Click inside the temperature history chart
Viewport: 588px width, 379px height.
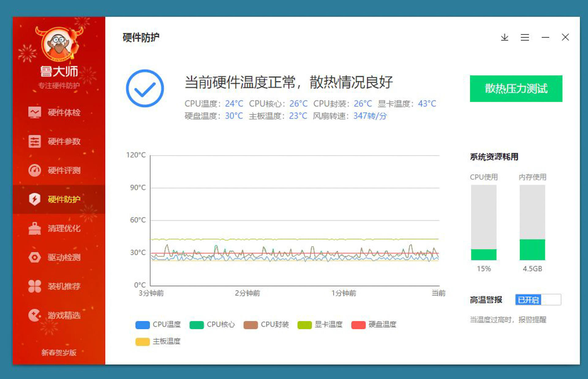pos(295,221)
